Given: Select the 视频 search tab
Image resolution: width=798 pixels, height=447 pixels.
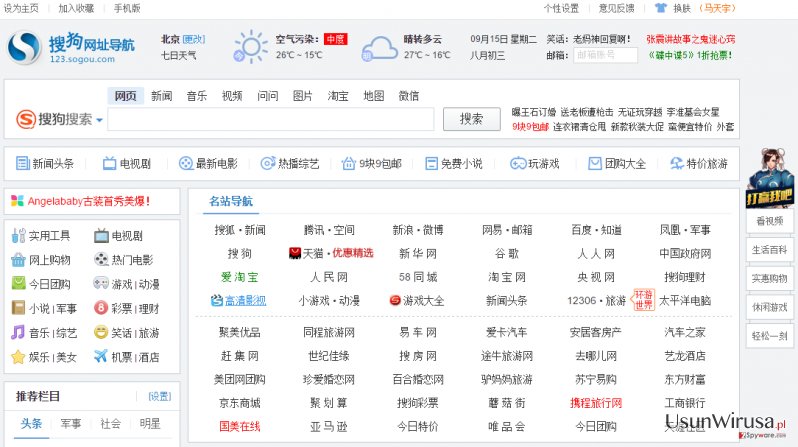Looking at the screenshot, I should coord(232,96).
